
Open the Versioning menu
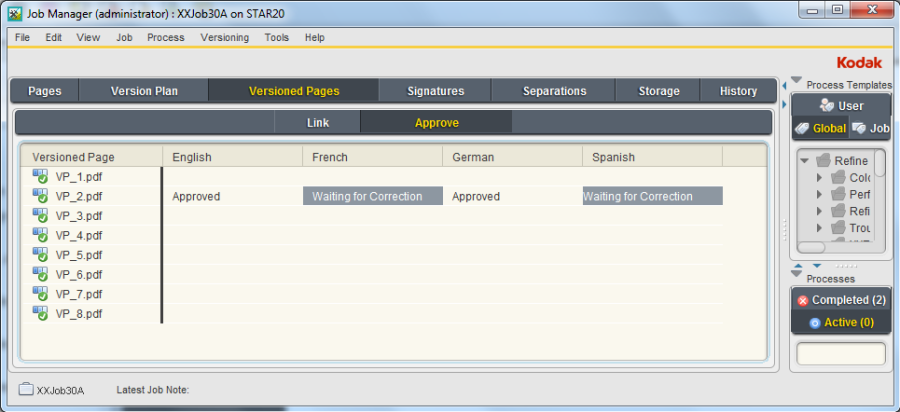click(x=225, y=37)
